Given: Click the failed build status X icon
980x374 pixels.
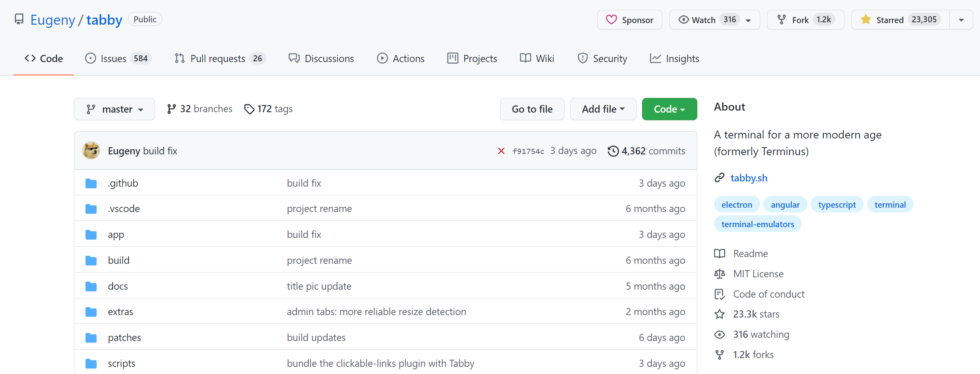Looking at the screenshot, I should (501, 151).
